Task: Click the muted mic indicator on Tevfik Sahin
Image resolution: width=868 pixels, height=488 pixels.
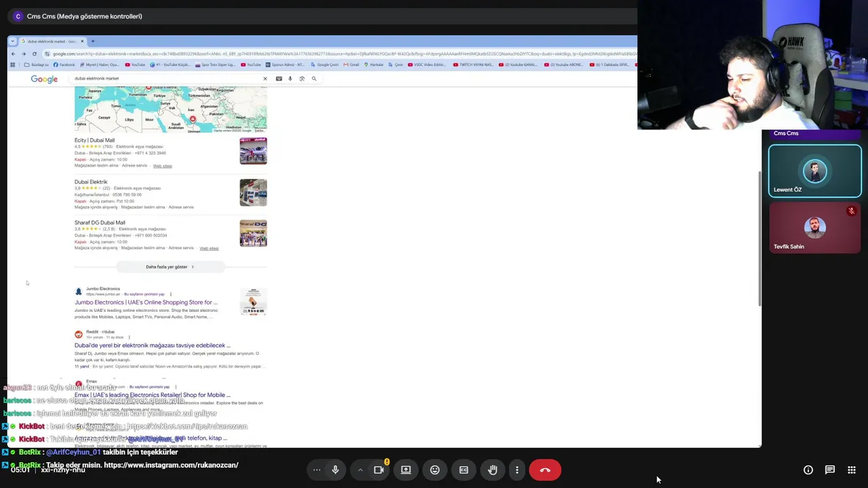Action: 852,211
